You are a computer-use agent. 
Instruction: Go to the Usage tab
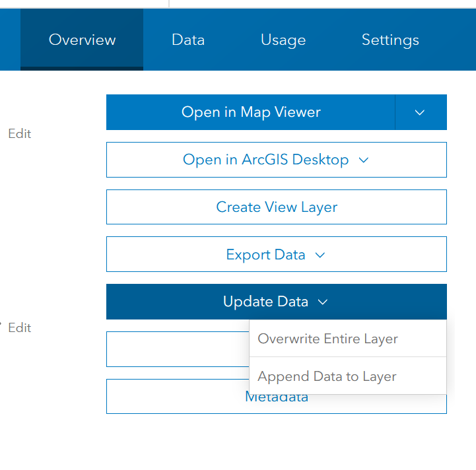pyautogui.click(x=283, y=40)
